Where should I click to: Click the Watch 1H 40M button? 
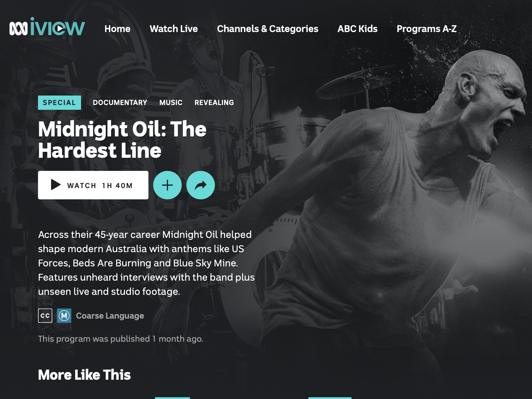(93, 185)
